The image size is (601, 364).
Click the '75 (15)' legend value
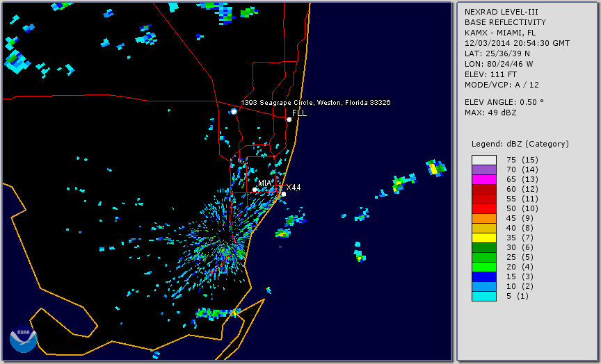tap(522, 160)
